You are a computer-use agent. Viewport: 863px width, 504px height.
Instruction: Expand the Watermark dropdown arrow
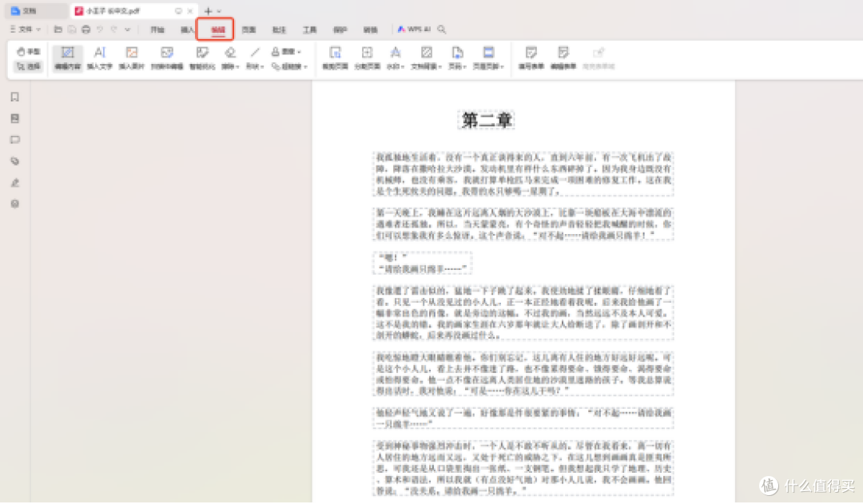click(403, 66)
